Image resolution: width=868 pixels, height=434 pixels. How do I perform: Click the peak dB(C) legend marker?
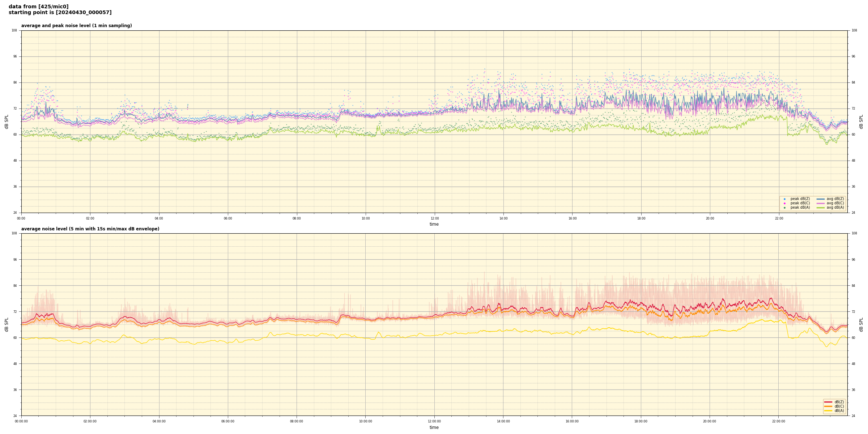(x=784, y=203)
